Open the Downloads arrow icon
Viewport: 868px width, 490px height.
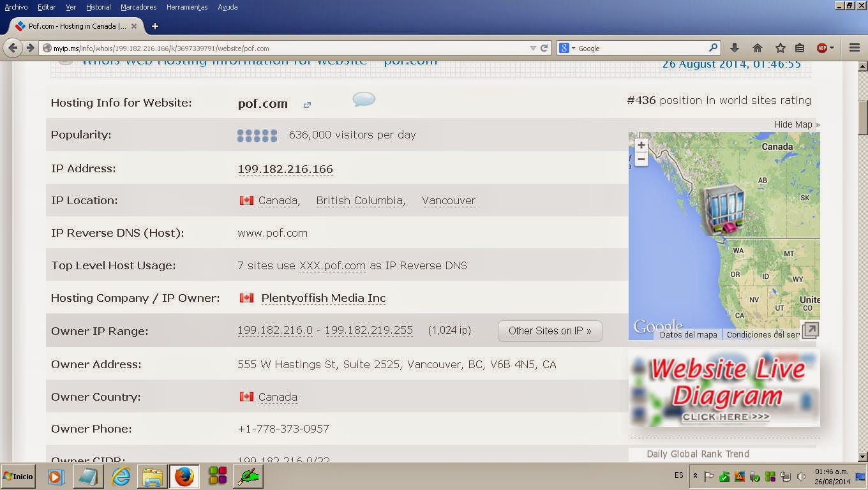click(x=735, y=48)
